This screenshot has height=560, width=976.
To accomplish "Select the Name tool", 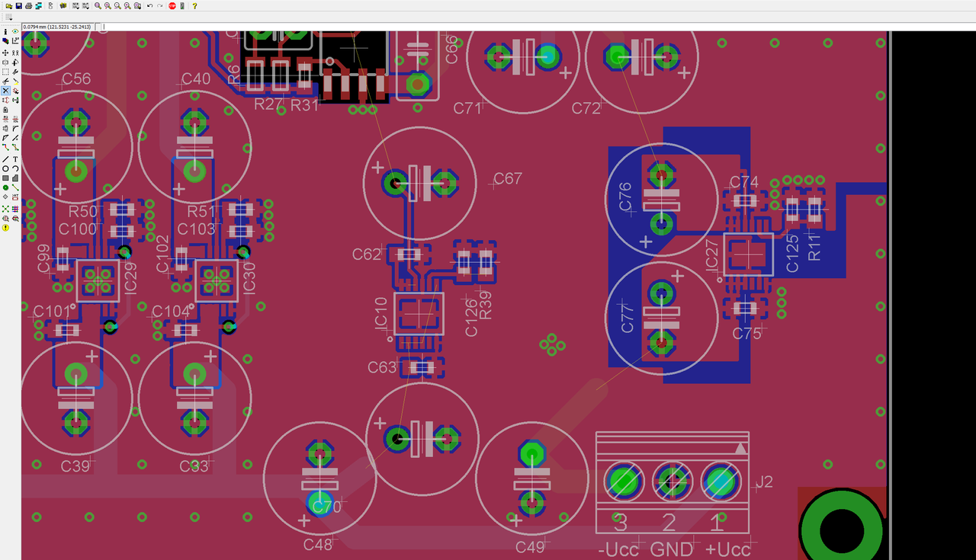I will [x=5, y=119].
